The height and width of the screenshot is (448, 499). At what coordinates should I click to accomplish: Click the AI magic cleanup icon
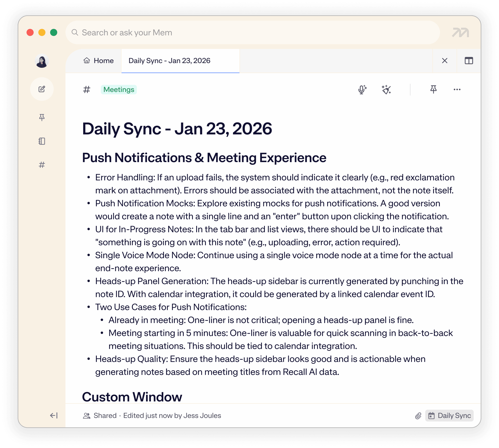coord(386,90)
